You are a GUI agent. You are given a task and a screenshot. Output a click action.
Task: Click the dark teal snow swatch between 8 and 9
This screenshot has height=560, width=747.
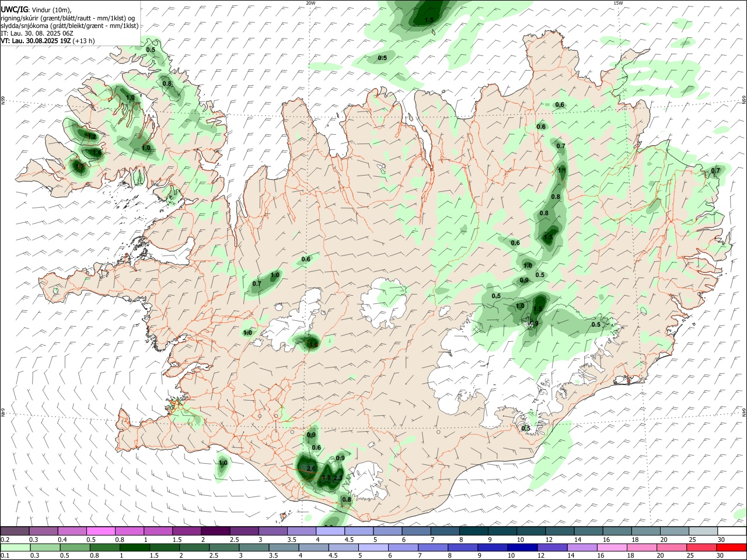coord(473,531)
